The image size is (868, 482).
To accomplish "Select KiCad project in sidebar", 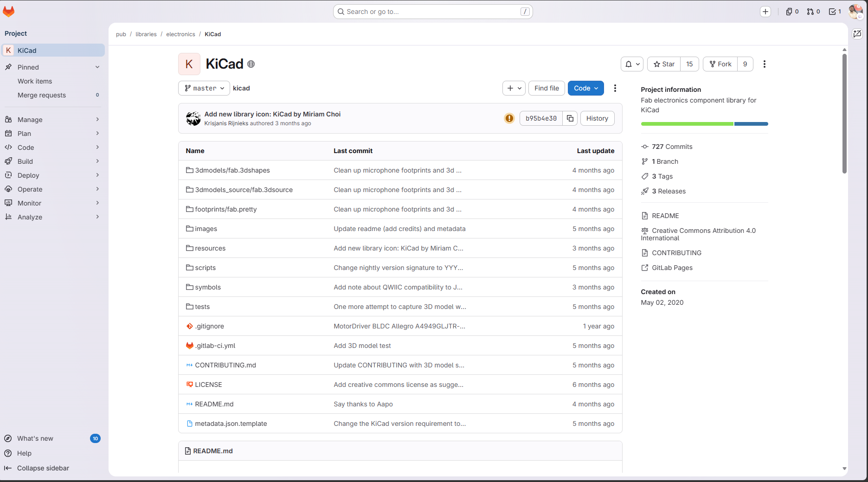I will [53, 51].
